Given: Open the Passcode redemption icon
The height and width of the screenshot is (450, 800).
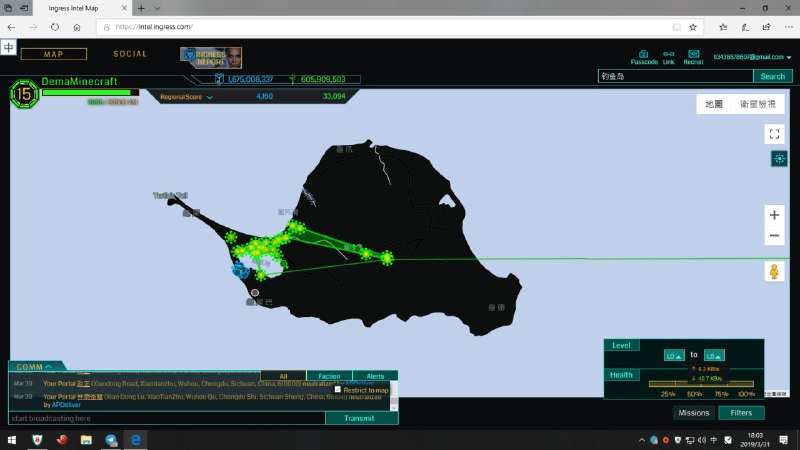Looking at the screenshot, I should pyautogui.click(x=644, y=57).
